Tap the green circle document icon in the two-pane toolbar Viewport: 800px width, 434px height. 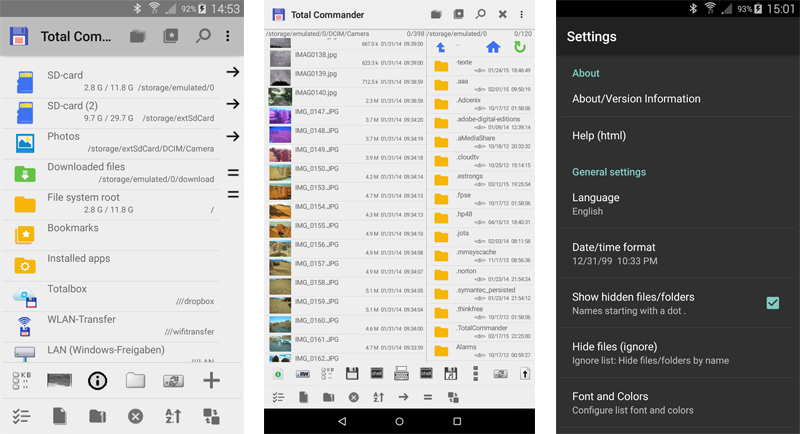[x=278, y=374]
